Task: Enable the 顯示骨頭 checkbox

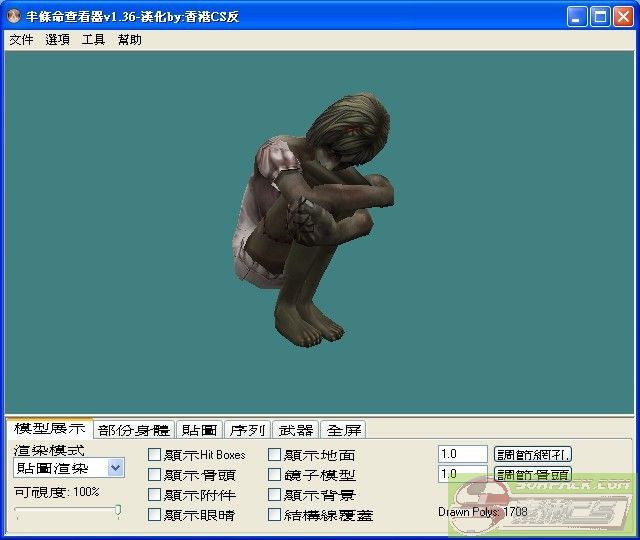Action: 154,475
